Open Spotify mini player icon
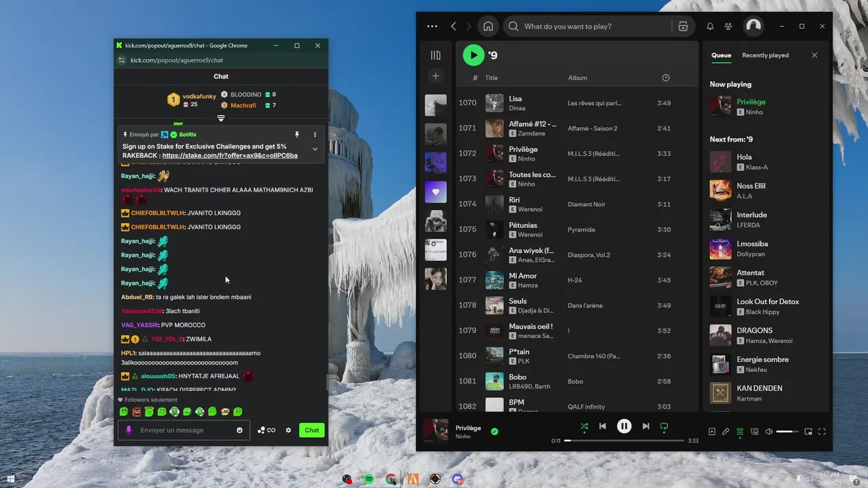The width and height of the screenshot is (868, 488). (x=808, y=432)
